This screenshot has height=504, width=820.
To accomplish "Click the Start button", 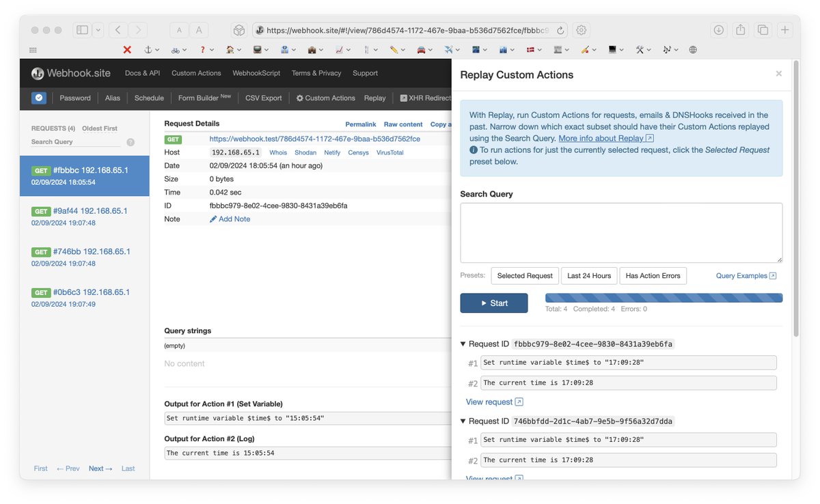I will pos(494,303).
